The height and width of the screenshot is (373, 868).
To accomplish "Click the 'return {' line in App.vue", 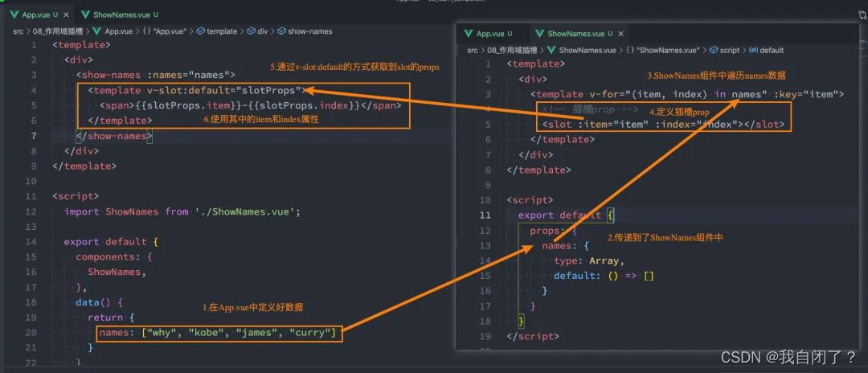I will tap(111, 317).
